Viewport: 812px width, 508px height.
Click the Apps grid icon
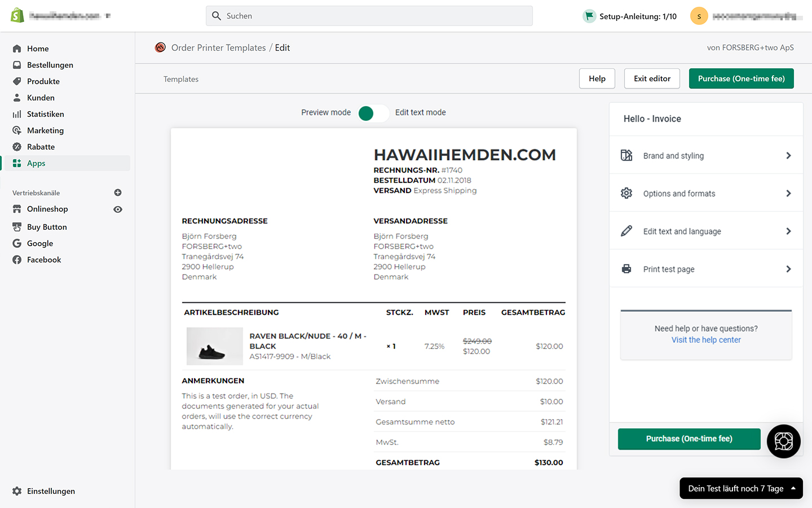click(17, 163)
